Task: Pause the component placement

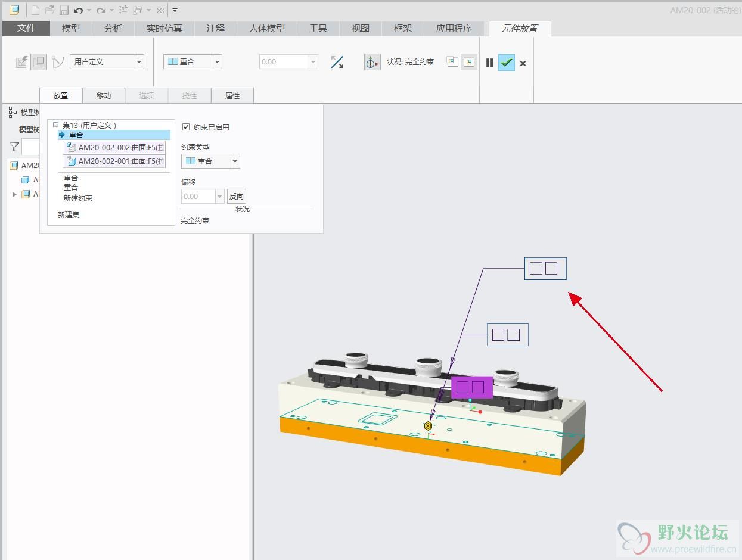Action: [x=489, y=63]
